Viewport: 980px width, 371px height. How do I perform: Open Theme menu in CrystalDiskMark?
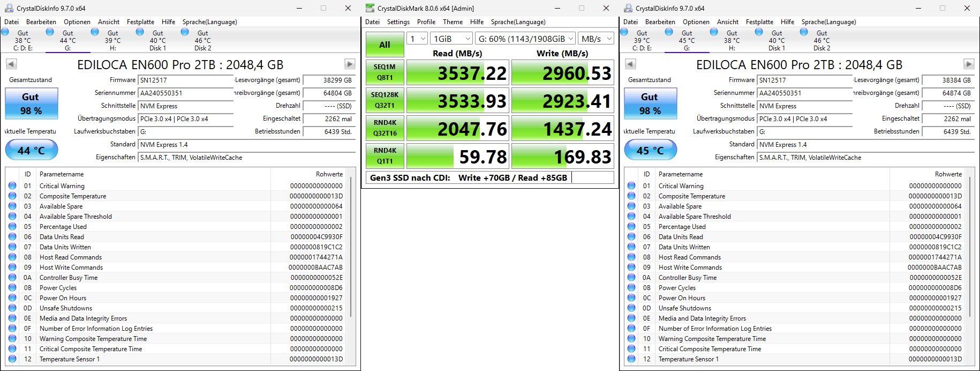point(453,22)
